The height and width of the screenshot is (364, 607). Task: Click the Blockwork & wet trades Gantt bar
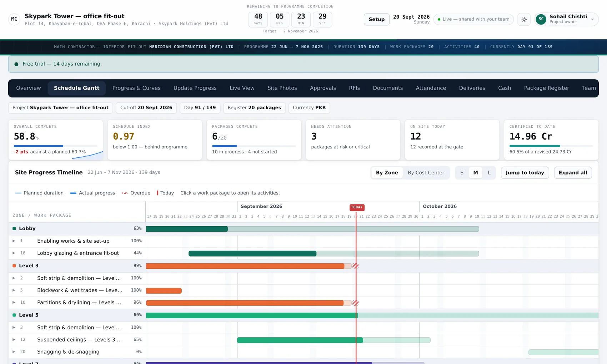tap(164, 291)
